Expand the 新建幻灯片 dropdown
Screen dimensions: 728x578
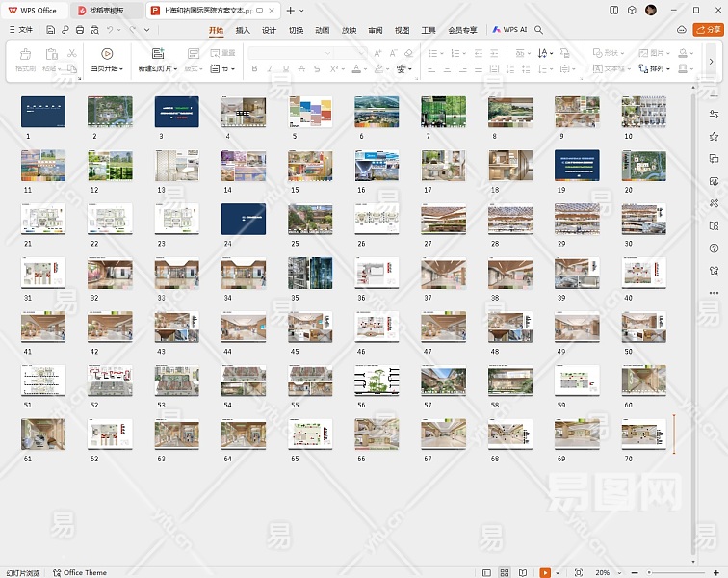tap(173, 69)
